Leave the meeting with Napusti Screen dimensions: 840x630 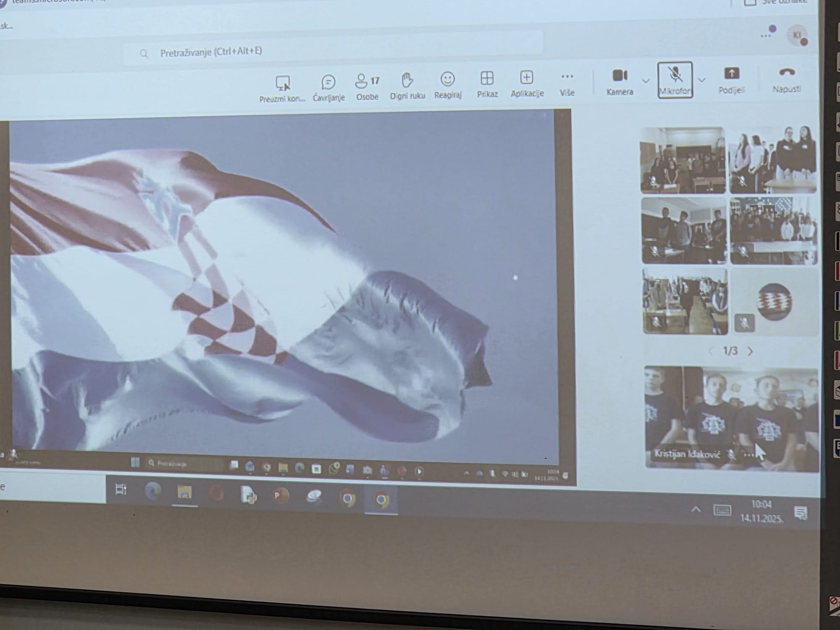coord(787,73)
